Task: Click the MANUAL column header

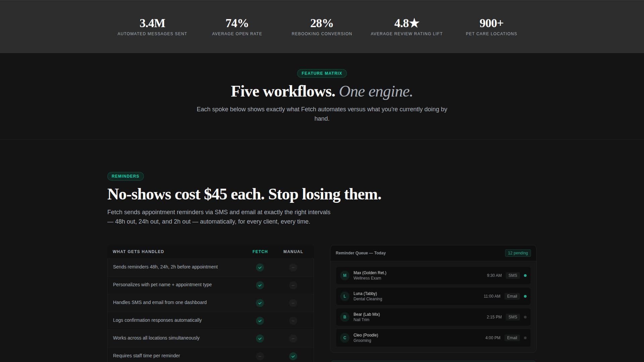Action: pos(293,252)
